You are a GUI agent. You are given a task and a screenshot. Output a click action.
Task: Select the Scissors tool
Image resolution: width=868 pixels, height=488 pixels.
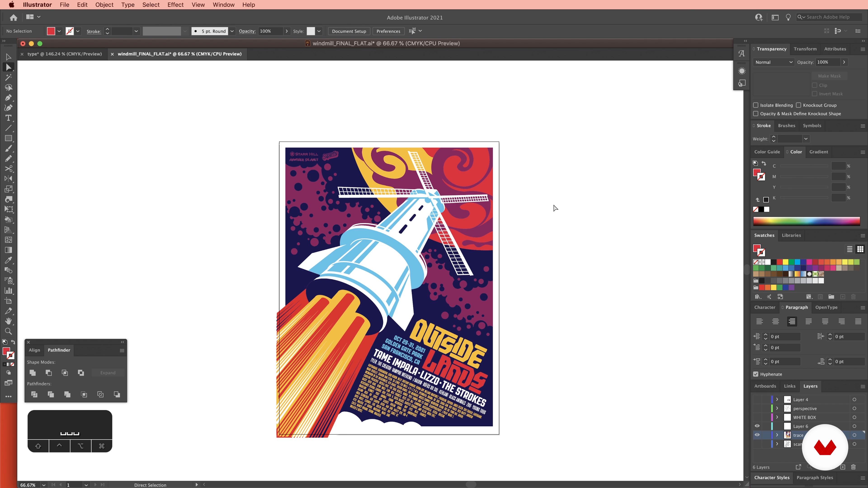click(x=8, y=169)
